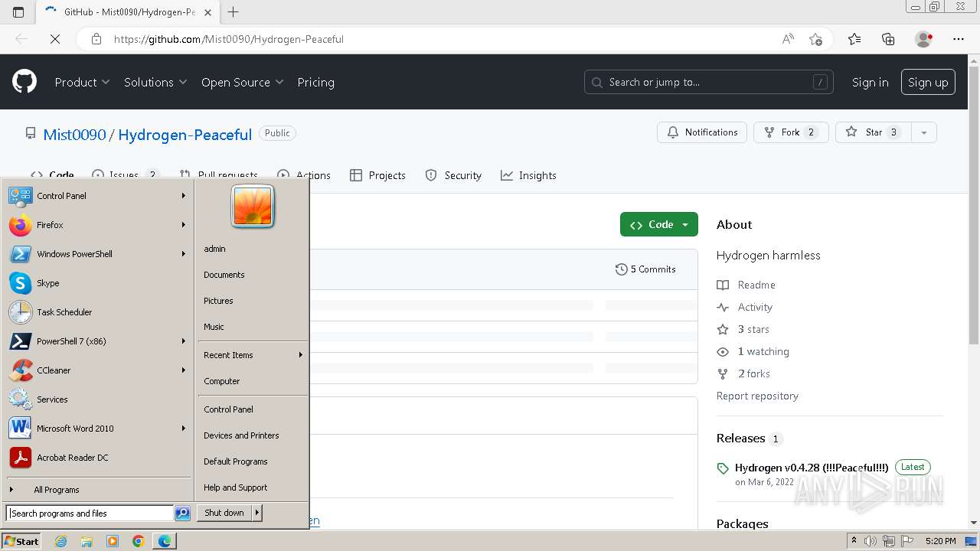980x551 pixels.
Task: View the 5 Commits history
Action: [x=645, y=269]
